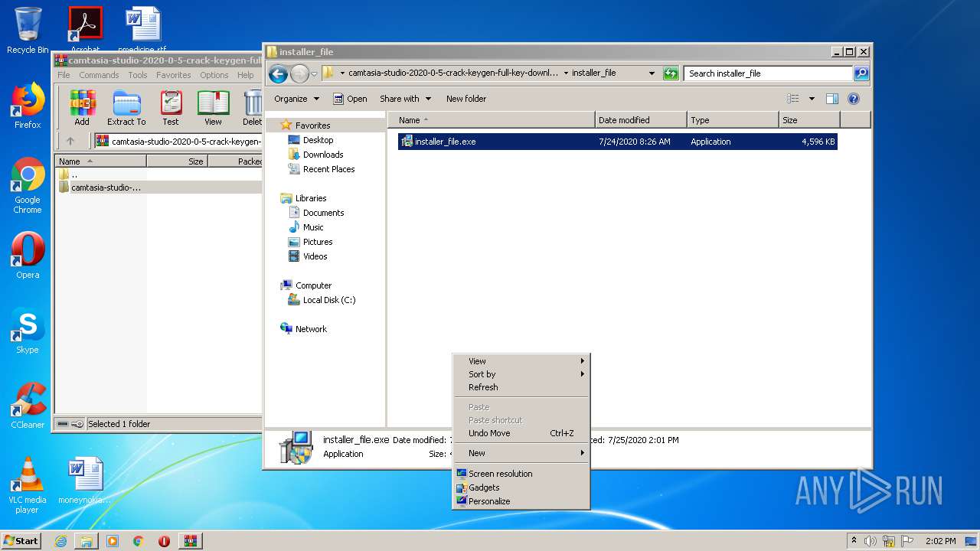Viewport: 980px width, 551px height.
Task: Open the address bar history dropdown arrow
Action: [x=652, y=73]
